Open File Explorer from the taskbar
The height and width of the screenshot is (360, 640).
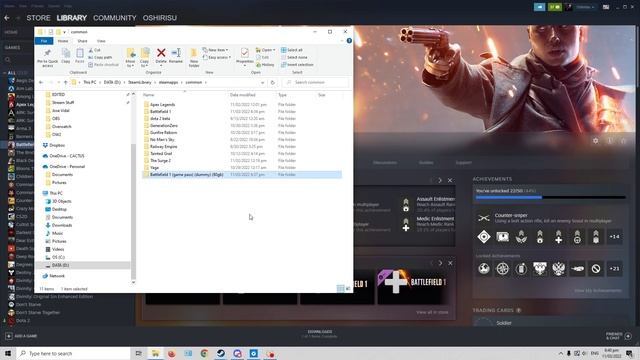[x=156, y=353]
